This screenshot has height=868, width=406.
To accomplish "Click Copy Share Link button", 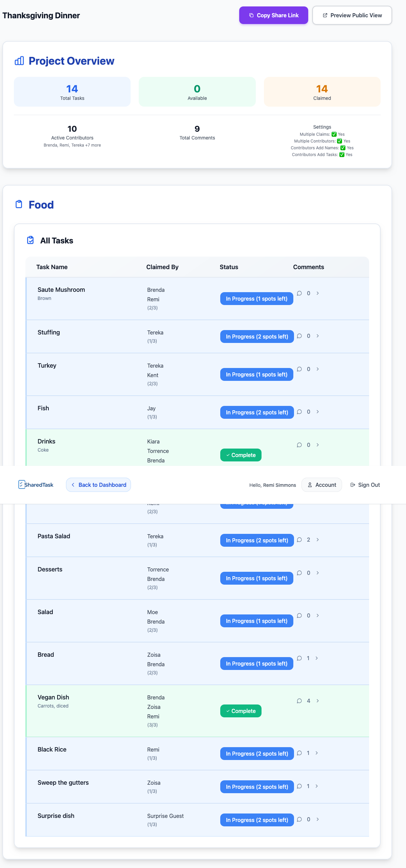I will pos(273,15).
